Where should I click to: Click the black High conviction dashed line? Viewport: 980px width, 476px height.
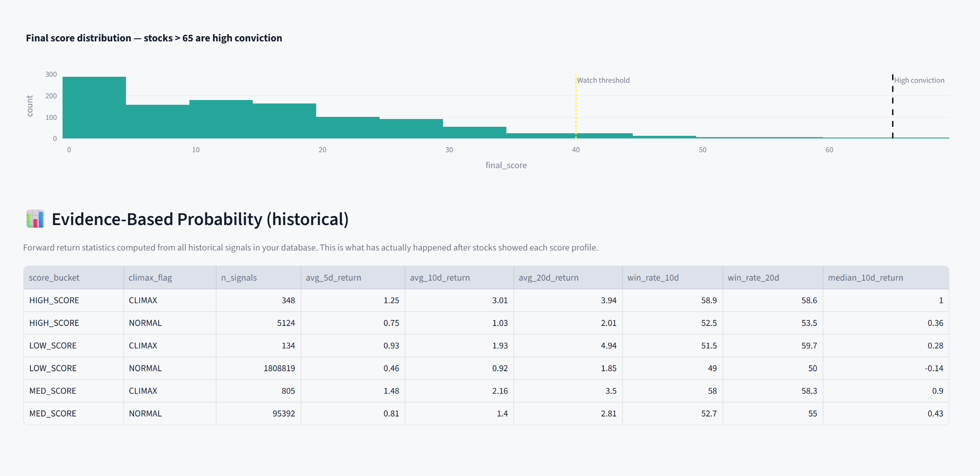click(x=892, y=106)
